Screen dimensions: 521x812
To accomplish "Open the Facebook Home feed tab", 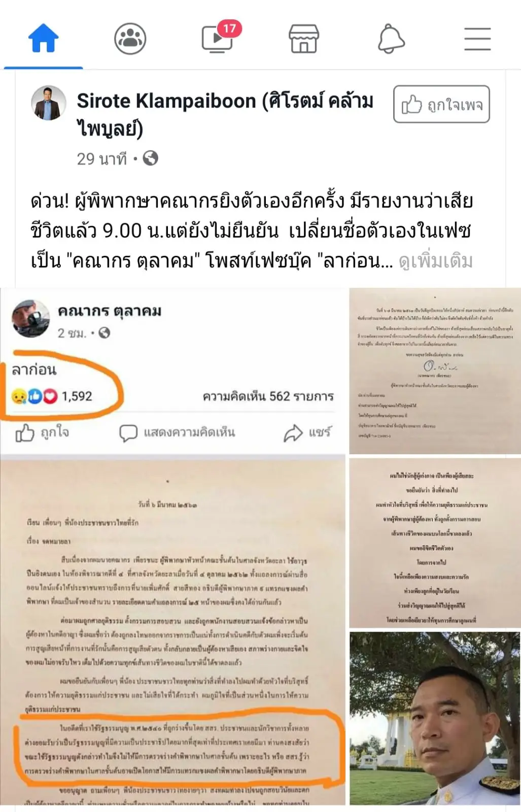I will coord(44,38).
